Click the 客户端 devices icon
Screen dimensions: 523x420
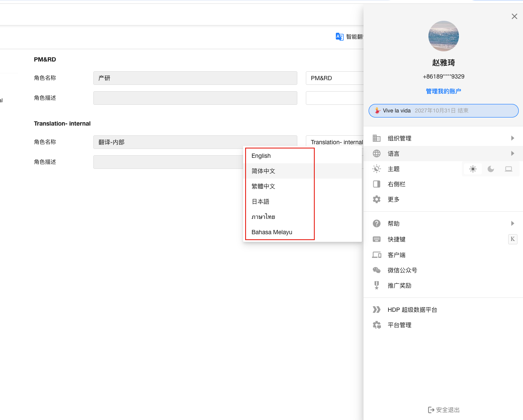pos(377,255)
